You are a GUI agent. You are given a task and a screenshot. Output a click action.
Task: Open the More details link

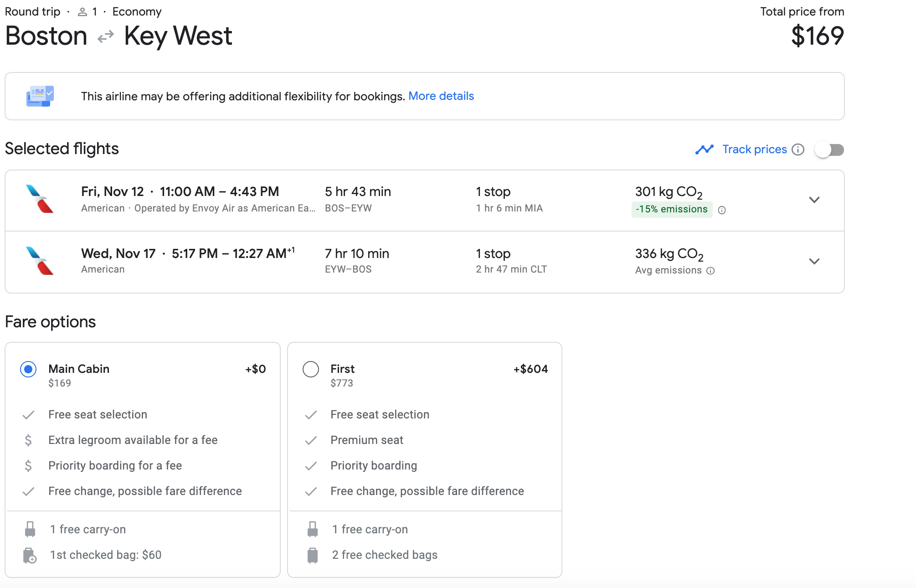coord(441,96)
